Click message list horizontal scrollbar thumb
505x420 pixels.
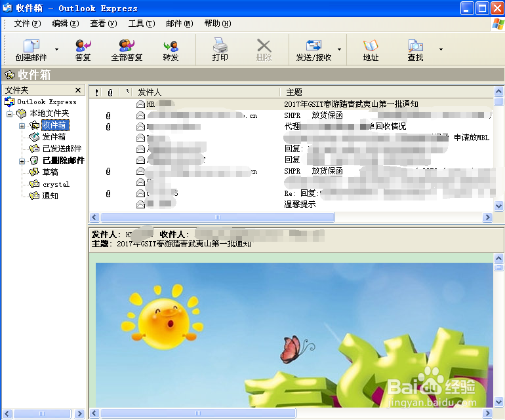pyautogui.click(x=218, y=218)
